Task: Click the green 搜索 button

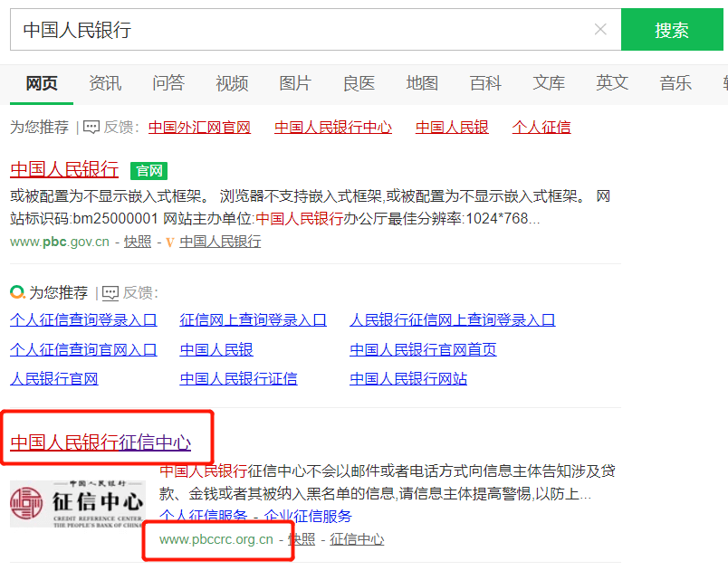Action: [672, 30]
